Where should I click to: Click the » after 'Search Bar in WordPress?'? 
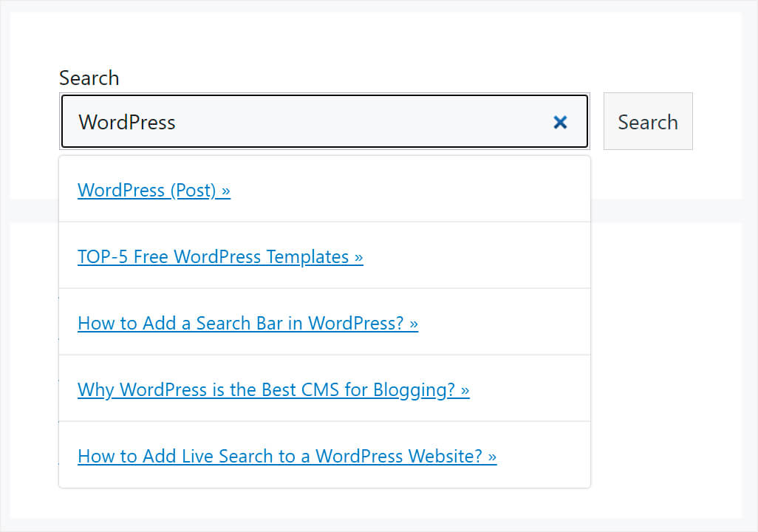click(x=414, y=323)
